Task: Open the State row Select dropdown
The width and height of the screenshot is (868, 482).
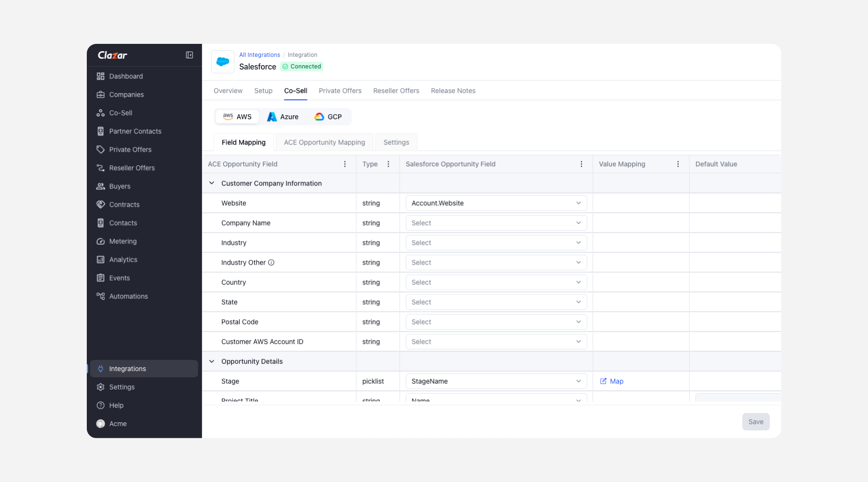Action: 496,302
